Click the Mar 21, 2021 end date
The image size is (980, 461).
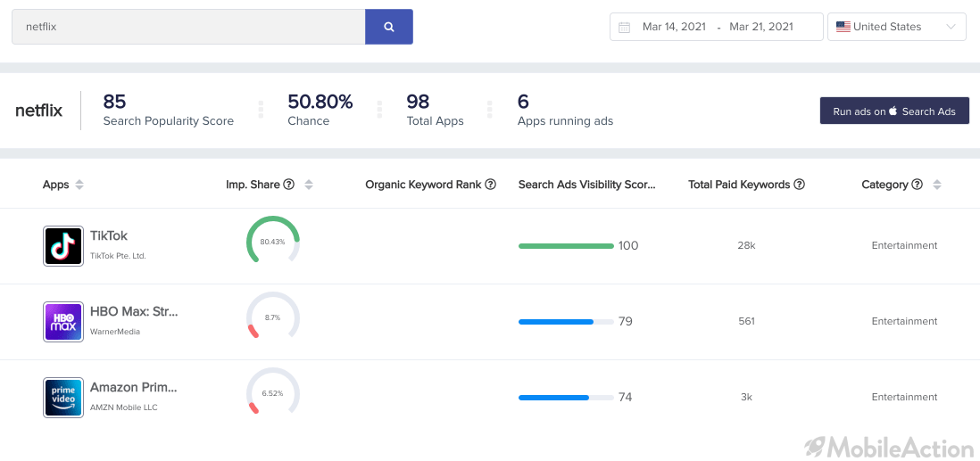point(761,27)
